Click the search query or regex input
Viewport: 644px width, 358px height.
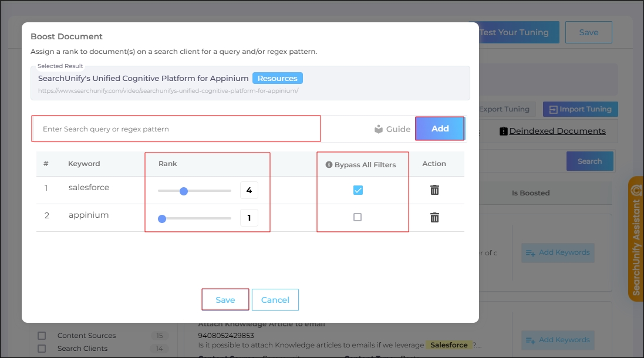[x=176, y=129]
